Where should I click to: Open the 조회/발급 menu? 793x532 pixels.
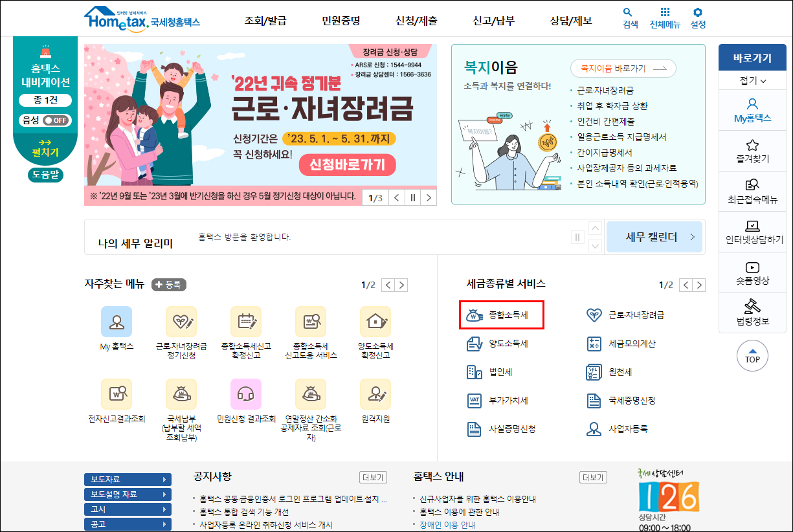pos(265,21)
